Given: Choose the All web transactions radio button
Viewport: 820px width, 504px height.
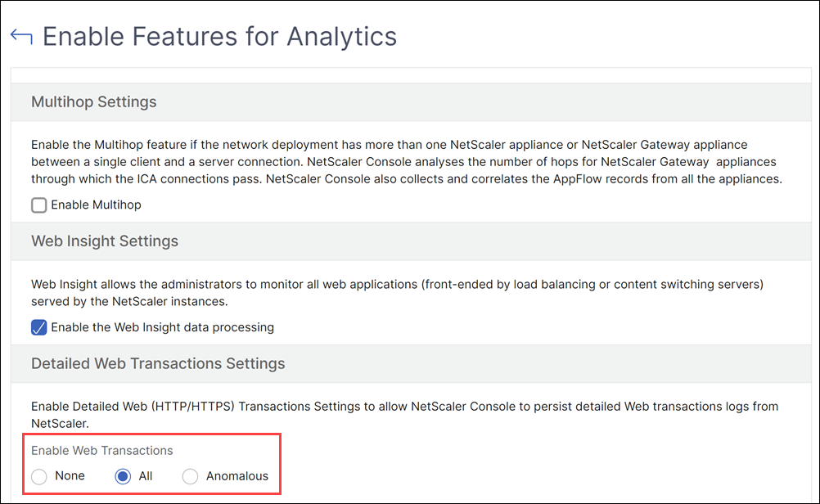Looking at the screenshot, I should (x=123, y=476).
